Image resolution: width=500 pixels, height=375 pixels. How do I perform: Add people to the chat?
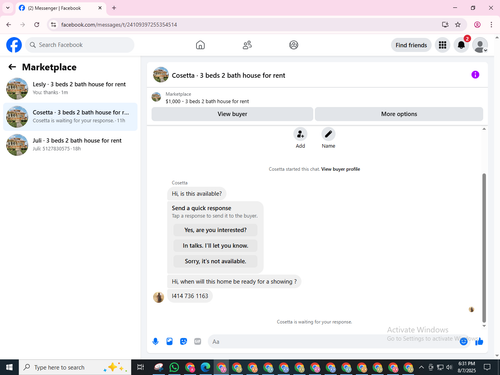pos(300,134)
